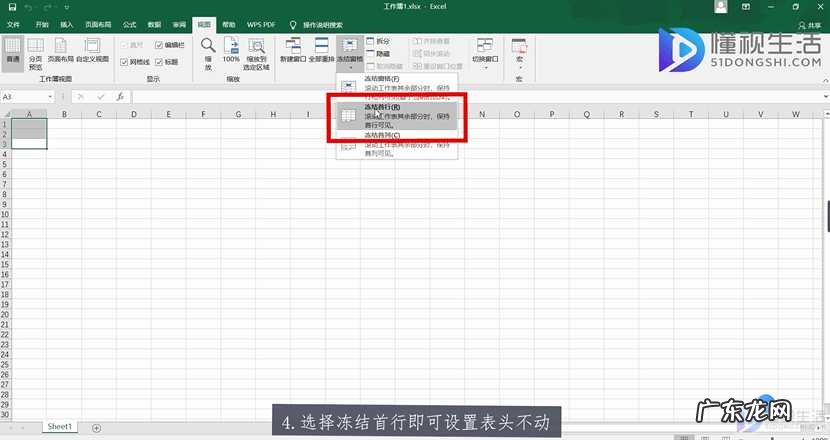Toggle the 直尺 ruler checkbox

point(132,45)
